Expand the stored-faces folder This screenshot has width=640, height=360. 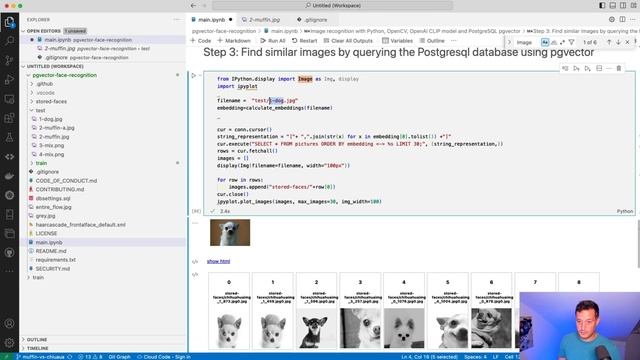pos(51,101)
